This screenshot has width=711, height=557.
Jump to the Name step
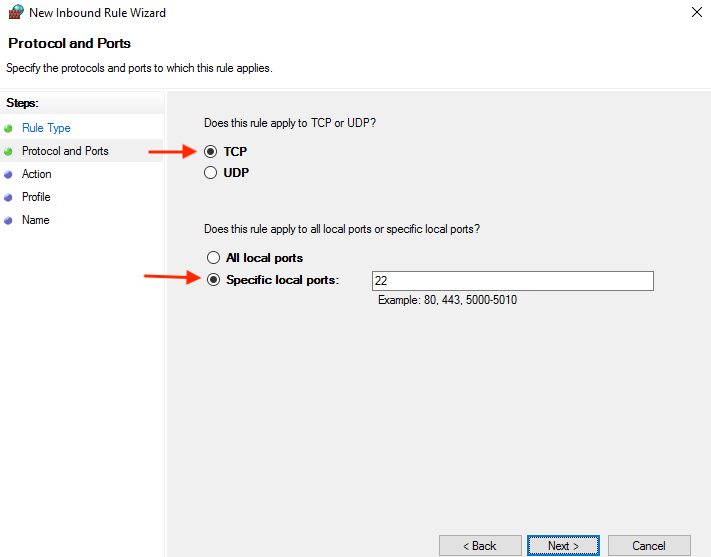[x=36, y=220]
